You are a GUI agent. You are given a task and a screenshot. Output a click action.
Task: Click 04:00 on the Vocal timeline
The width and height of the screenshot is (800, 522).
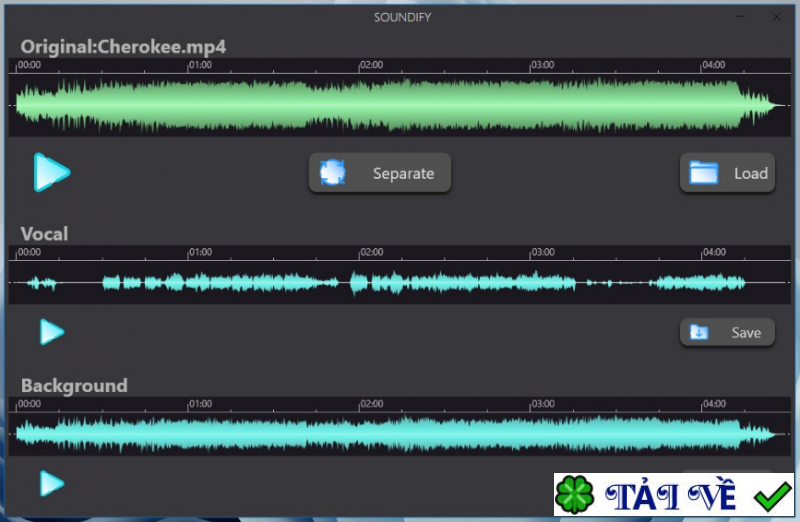[x=714, y=252]
